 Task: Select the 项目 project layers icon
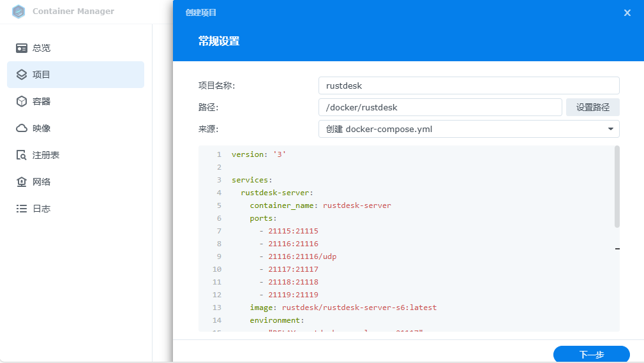coord(21,75)
